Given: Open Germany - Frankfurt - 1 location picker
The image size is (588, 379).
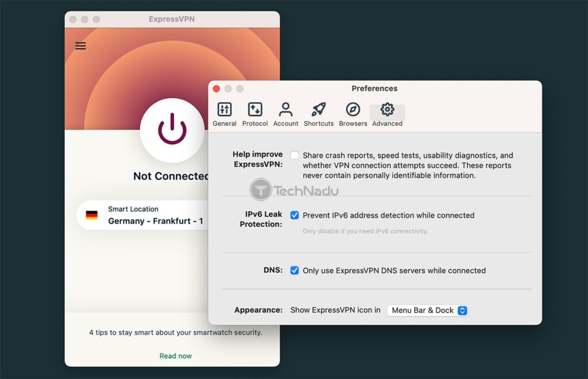Looking at the screenshot, I should (x=142, y=215).
